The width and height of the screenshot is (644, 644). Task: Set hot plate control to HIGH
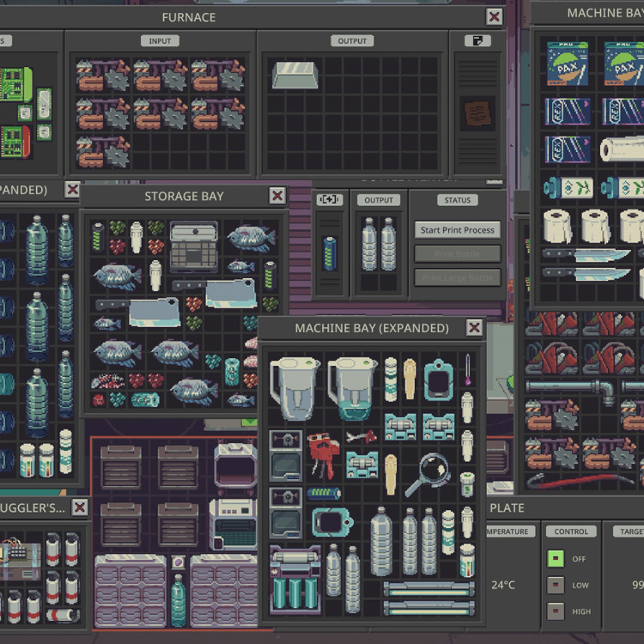pyautogui.click(x=556, y=611)
